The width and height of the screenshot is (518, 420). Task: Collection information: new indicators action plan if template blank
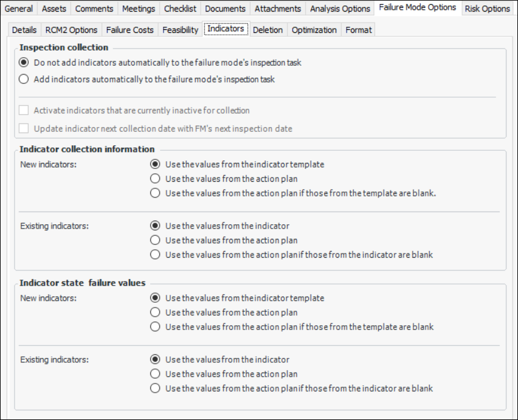tap(156, 193)
